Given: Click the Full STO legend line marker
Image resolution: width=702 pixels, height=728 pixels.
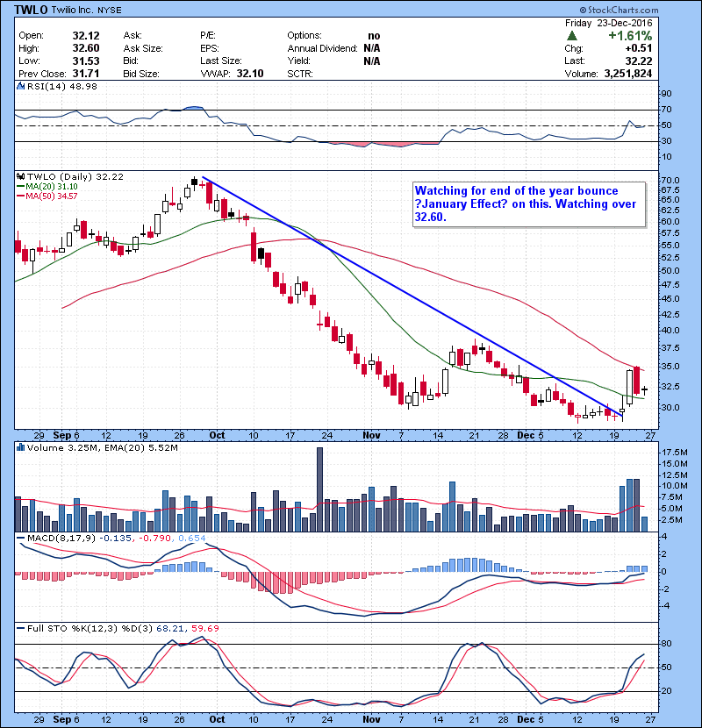Looking at the screenshot, I should point(21,628).
